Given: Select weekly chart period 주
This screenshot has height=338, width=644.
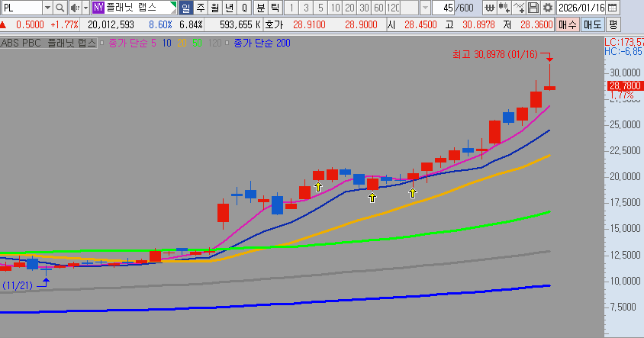Looking at the screenshot, I should 201,8.
